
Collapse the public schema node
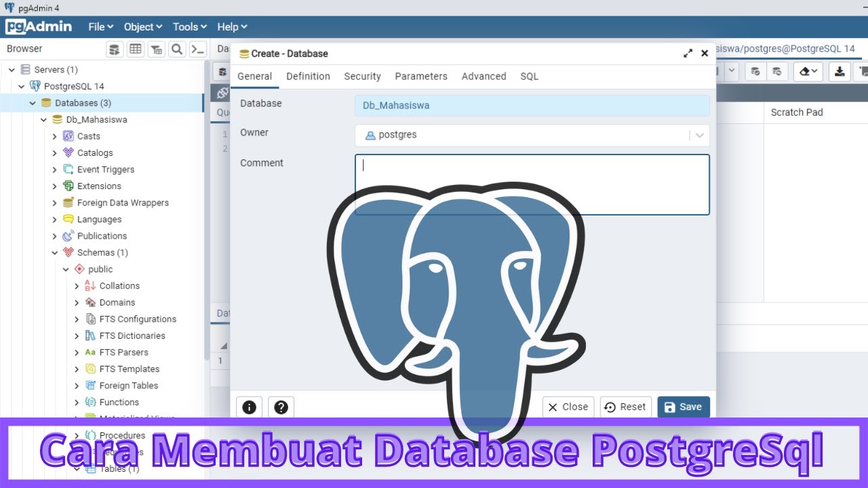coord(66,269)
